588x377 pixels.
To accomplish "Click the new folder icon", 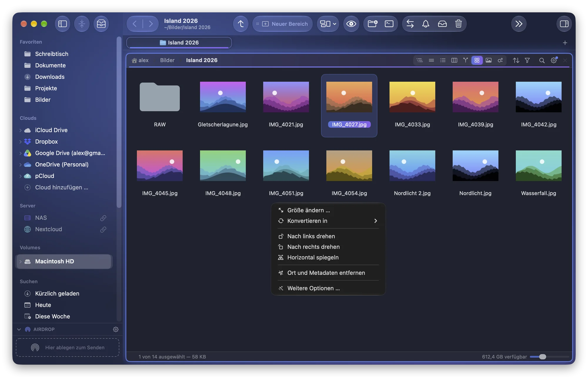I will pos(372,24).
